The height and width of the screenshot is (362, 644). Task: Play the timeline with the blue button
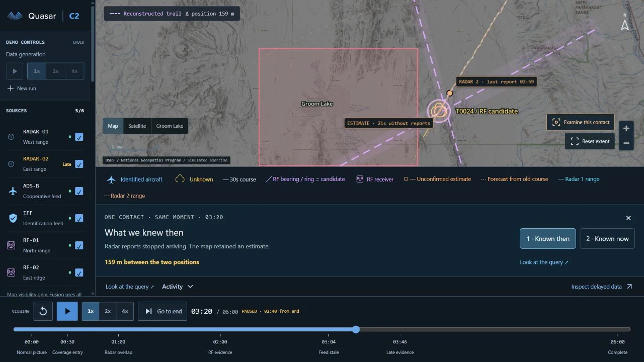67,311
